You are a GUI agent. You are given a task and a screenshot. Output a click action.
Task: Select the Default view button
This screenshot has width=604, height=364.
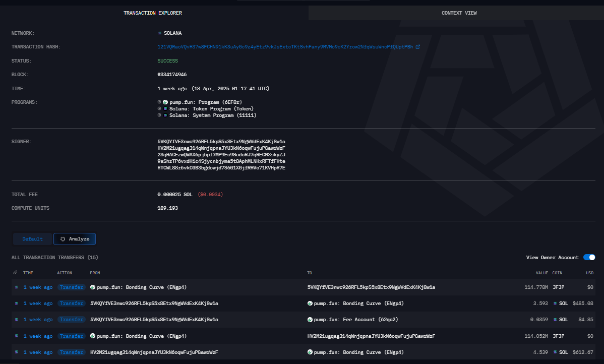point(32,239)
